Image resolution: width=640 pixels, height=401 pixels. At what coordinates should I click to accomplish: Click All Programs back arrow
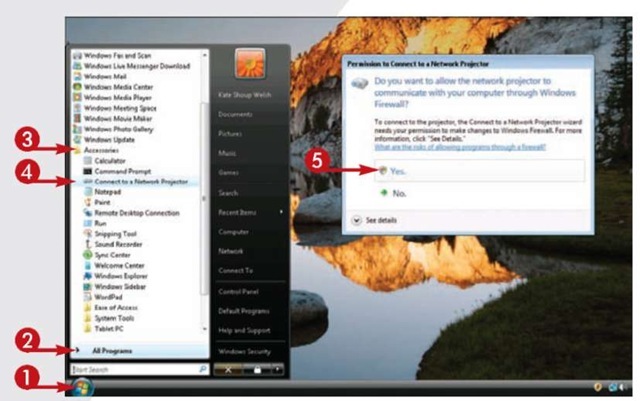click(x=77, y=350)
